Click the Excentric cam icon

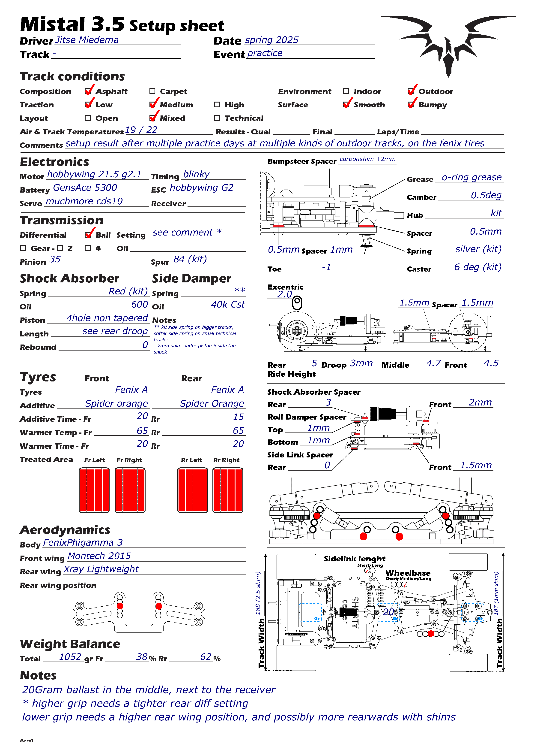click(x=297, y=302)
